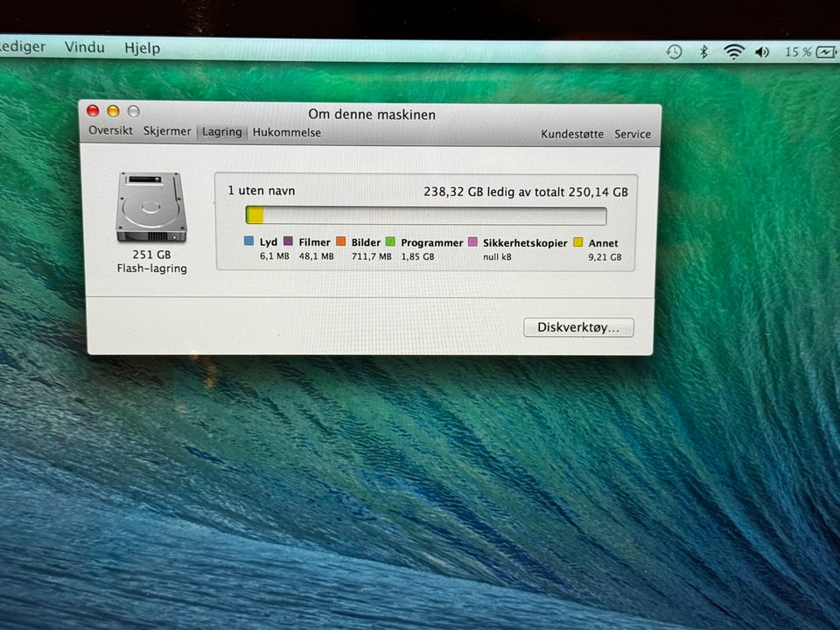Image resolution: width=840 pixels, height=630 pixels.
Task: Click the Annet legend label
Action: (x=603, y=243)
